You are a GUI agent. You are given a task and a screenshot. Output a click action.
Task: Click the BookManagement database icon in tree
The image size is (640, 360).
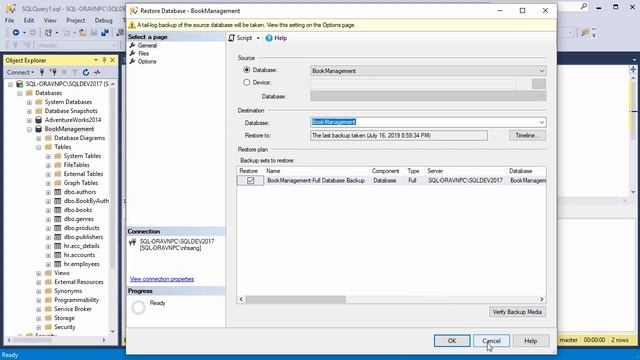pos(38,129)
